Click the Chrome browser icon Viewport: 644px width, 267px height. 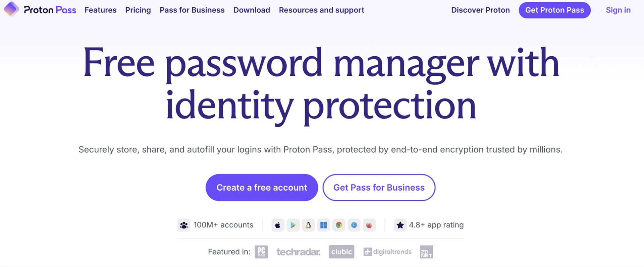[339, 225]
